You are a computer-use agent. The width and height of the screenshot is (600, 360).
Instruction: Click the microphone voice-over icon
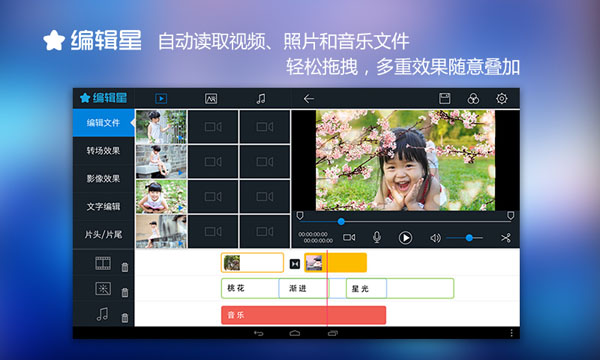(377, 238)
